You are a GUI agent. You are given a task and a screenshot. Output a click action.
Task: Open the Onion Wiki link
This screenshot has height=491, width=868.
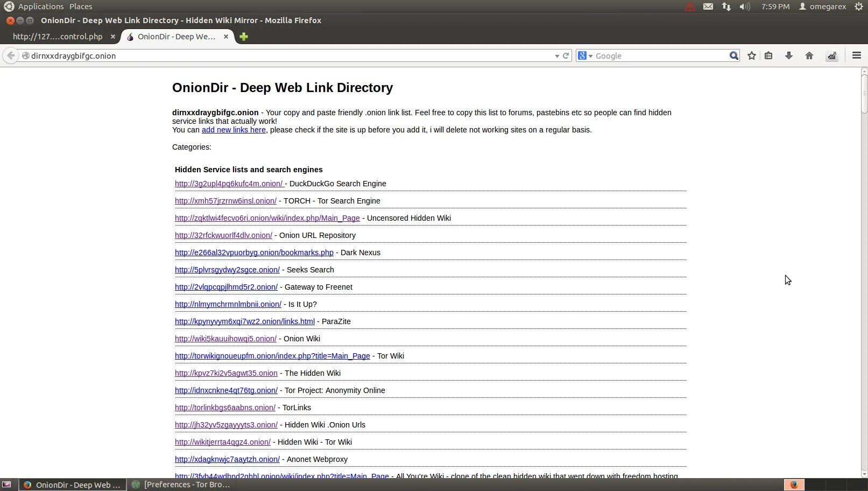pyautogui.click(x=225, y=339)
